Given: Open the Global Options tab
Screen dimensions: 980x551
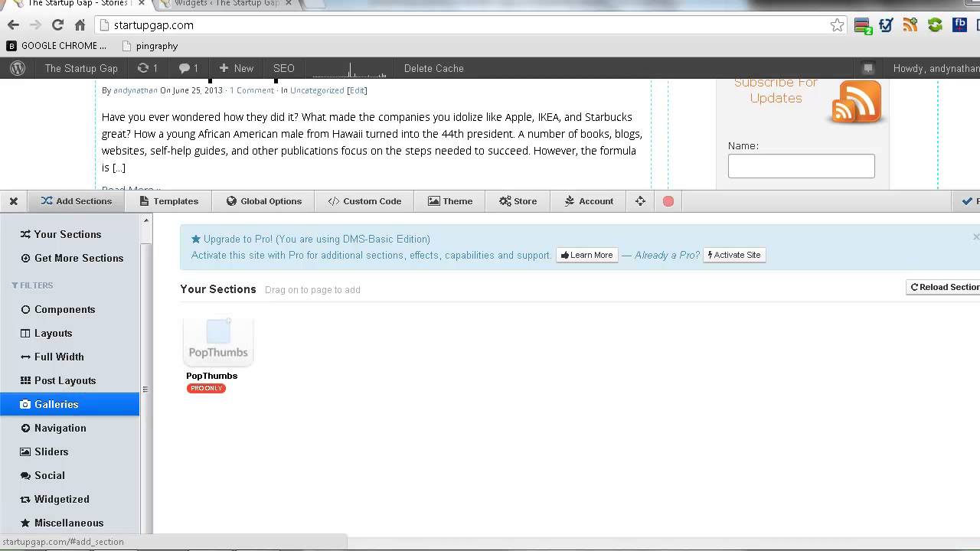Looking at the screenshot, I should tap(264, 201).
